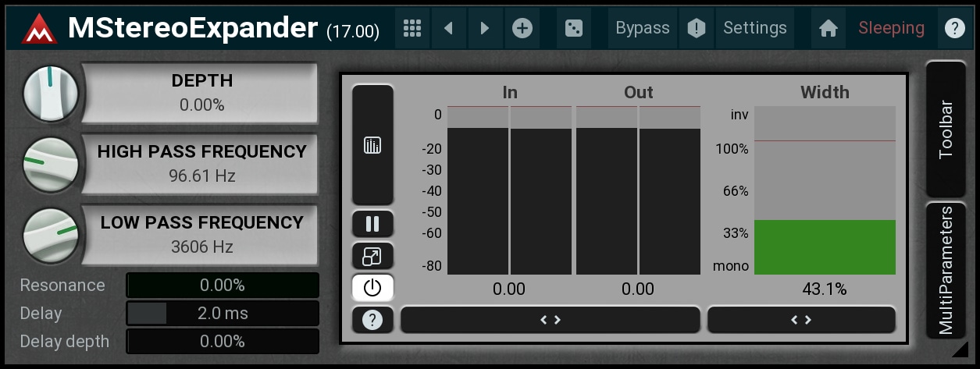
Task: Toggle the Bypass button
Action: coord(642,29)
